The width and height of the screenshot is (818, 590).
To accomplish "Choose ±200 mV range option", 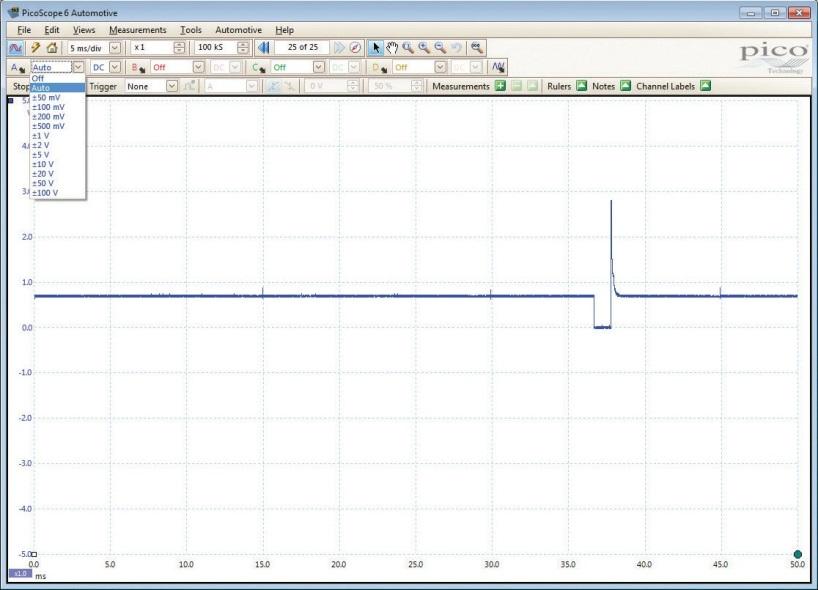I will 57,116.
